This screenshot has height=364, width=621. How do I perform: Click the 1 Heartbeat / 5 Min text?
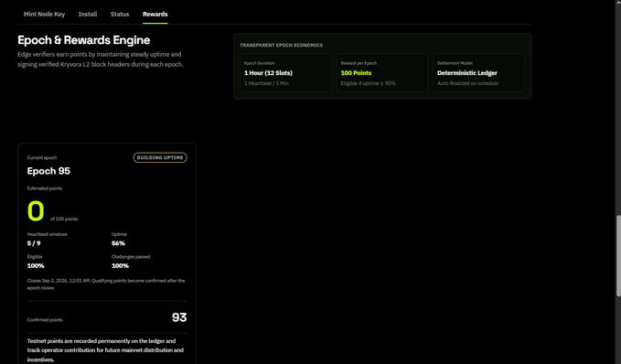tap(266, 83)
